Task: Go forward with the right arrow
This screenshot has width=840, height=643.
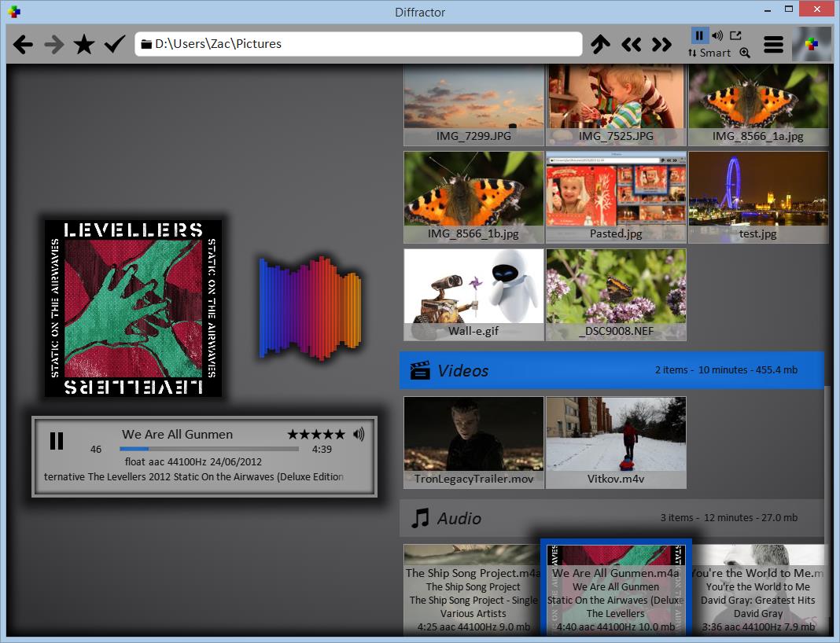Action: pyautogui.click(x=53, y=44)
